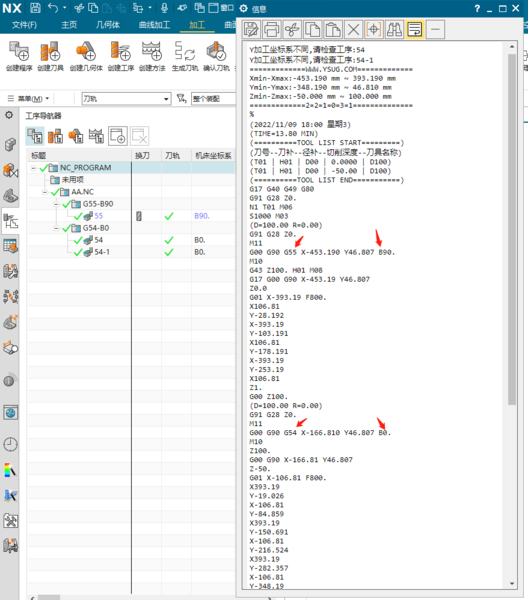The height and width of the screenshot is (600, 528).
Task: Click the B90. cell for operation 55
Action: pyautogui.click(x=202, y=216)
